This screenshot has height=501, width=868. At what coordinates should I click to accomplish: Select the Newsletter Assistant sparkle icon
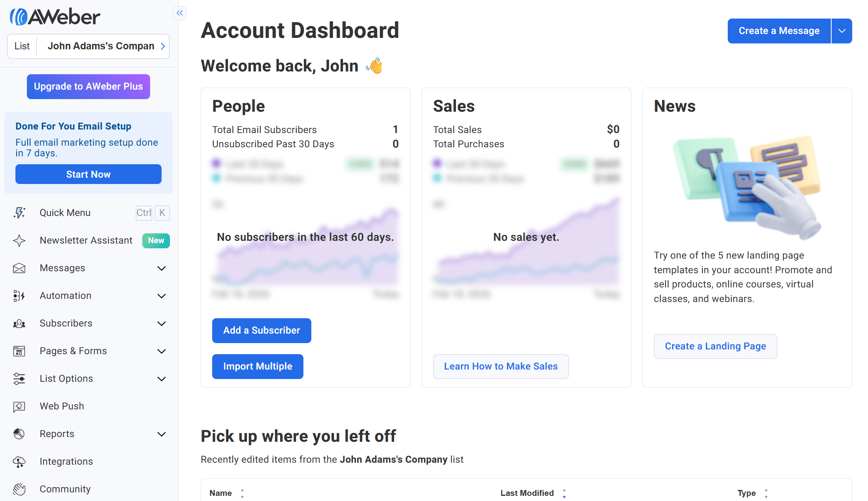tap(19, 240)
